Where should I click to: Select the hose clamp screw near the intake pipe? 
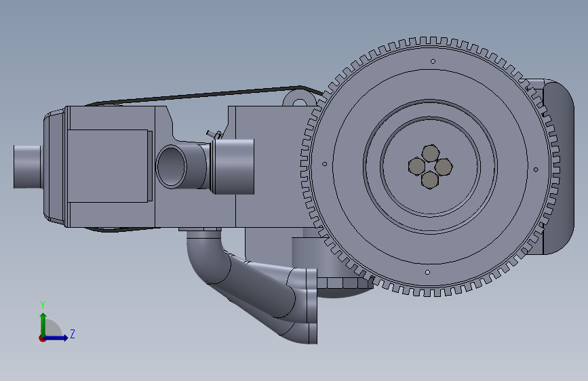[214, 134]
